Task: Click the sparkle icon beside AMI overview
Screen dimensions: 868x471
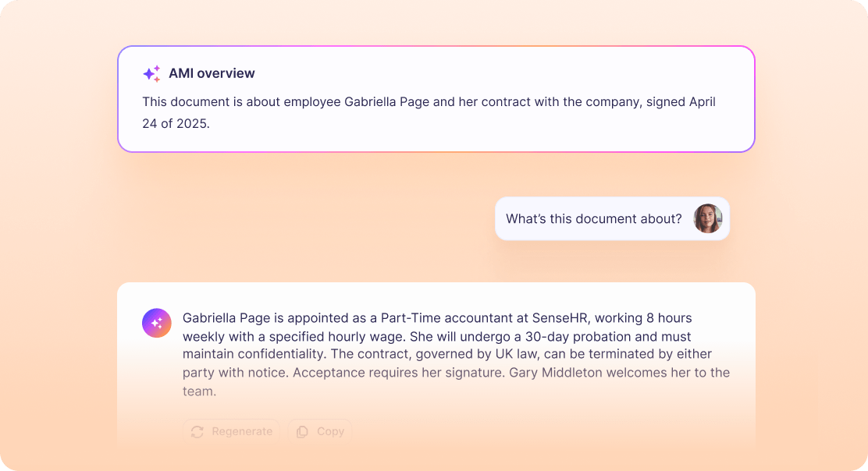Action: [x=151, y=73]
